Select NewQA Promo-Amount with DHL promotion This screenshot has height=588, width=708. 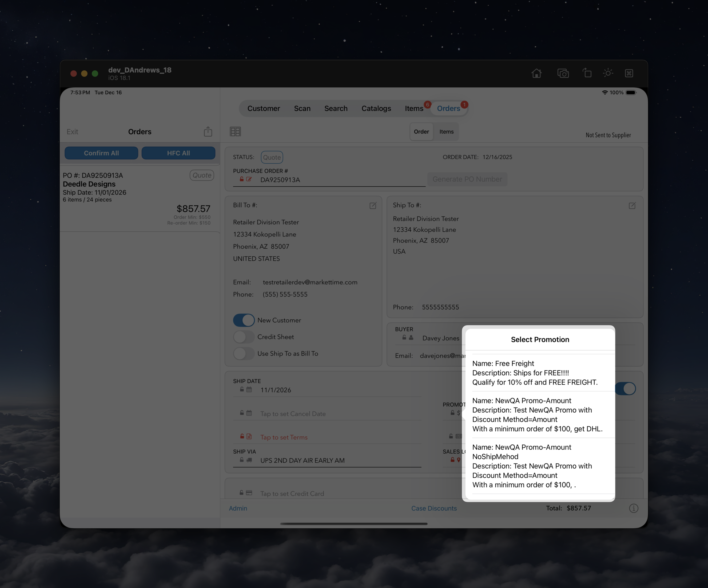click(x=540, y=414)
